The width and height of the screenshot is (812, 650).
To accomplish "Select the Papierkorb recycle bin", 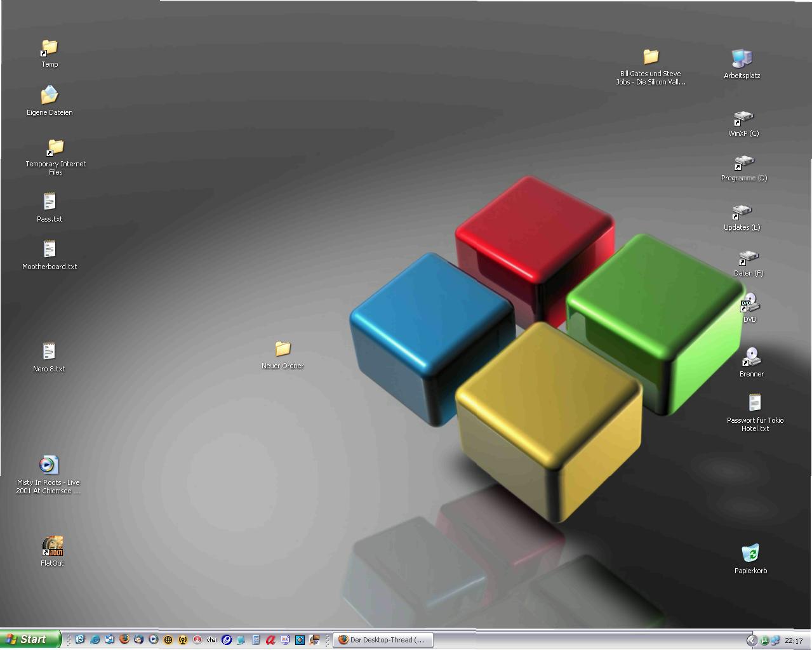I will [750, 553].
